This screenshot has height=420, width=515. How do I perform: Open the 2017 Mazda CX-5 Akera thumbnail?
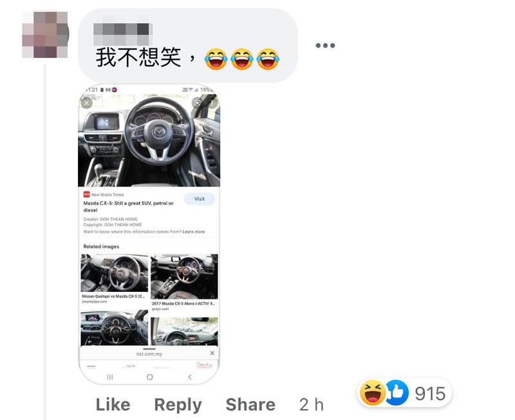coord(184,276)
